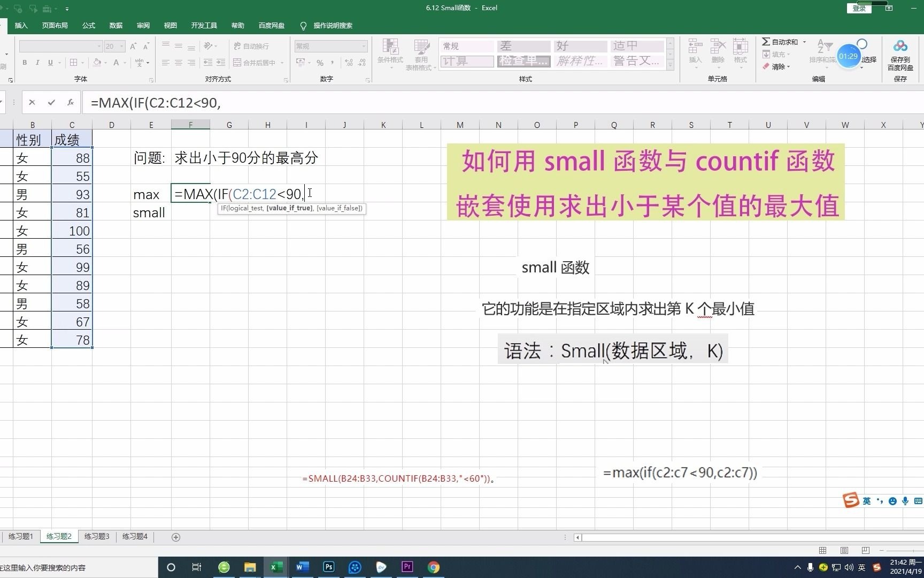Toggle Align Right for the cell
This screenshot has height=578, width=924.
coord(191,63)
